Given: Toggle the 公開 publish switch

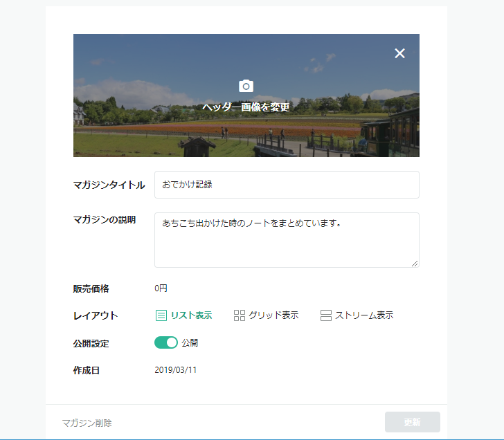Looking at the screenshot, I should click(166, 342).
